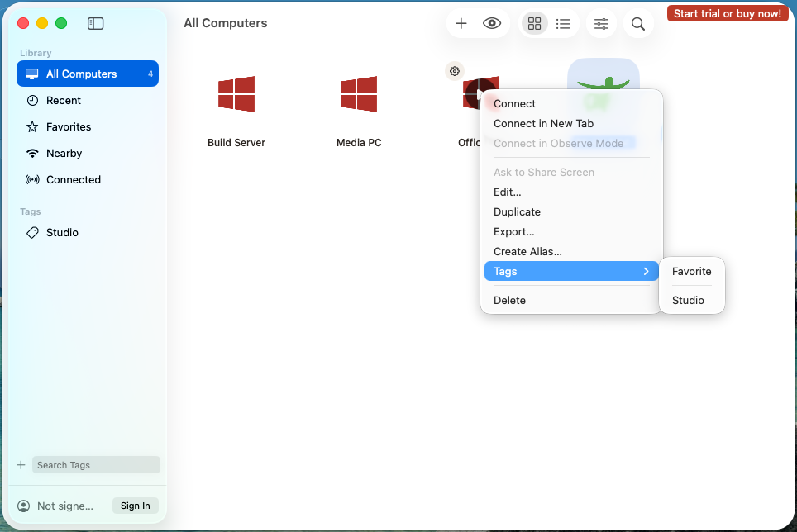Click the Not signed in text
Viewport: 797px width, 532px height.
point(65,506)
